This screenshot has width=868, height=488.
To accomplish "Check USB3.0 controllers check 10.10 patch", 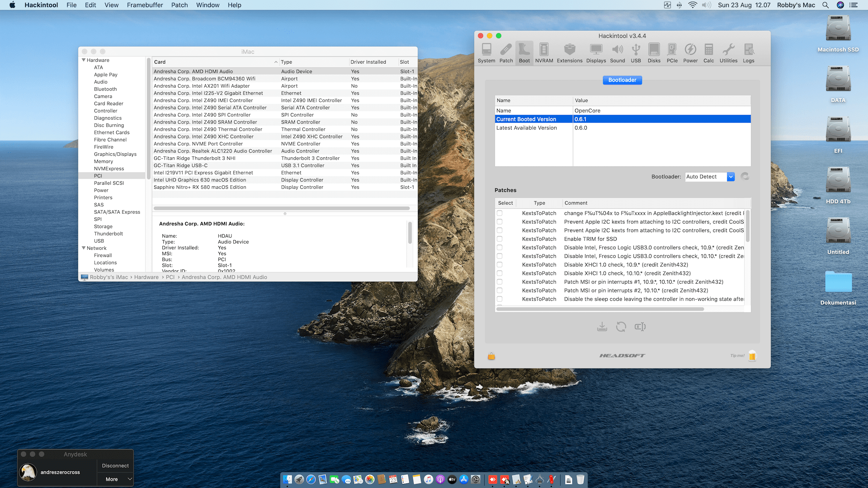I will coord(500,256).
